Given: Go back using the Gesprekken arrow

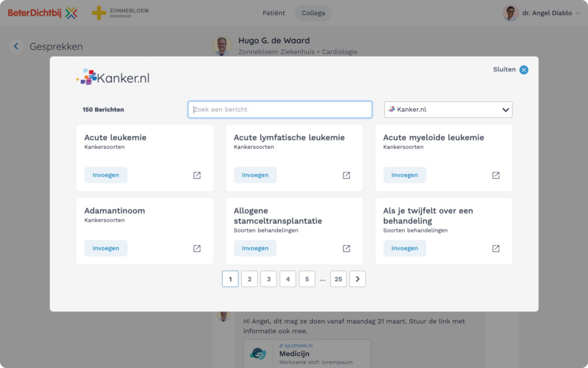Looking at the screenshot, I should point(16,47).
